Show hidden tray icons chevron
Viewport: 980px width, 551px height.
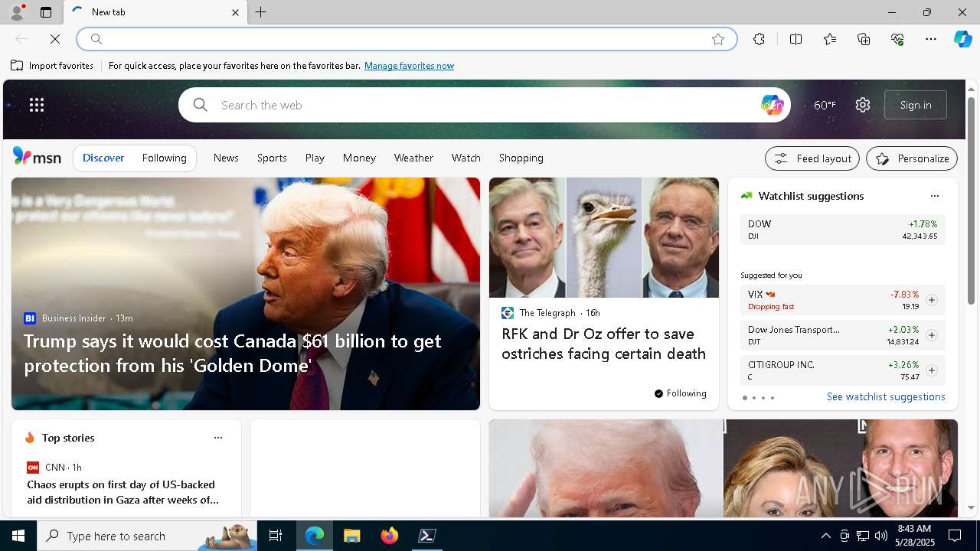pos(825,536)
